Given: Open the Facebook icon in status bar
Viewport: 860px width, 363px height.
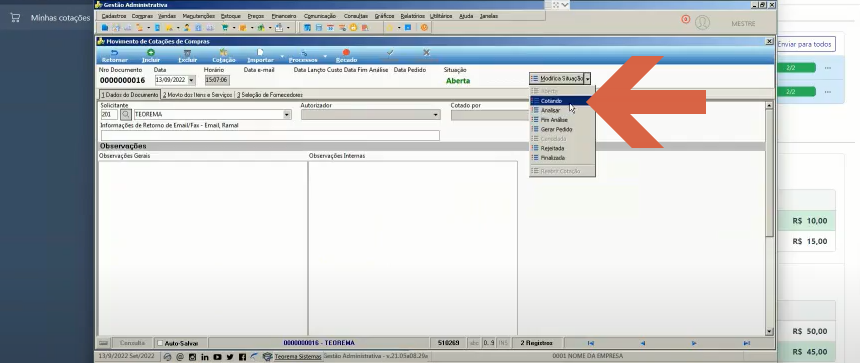Looking at the screenshot, I should click(x=242, y=357).
